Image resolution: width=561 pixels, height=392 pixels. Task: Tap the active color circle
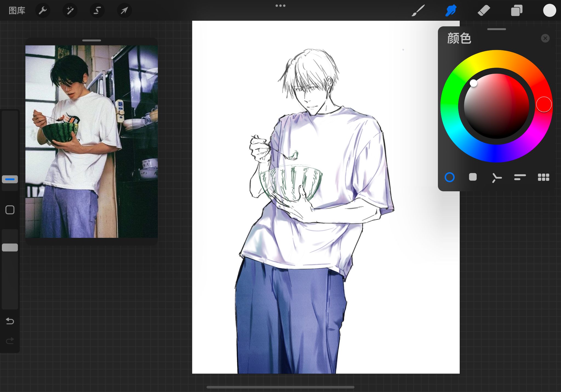[x=549, y=11]
